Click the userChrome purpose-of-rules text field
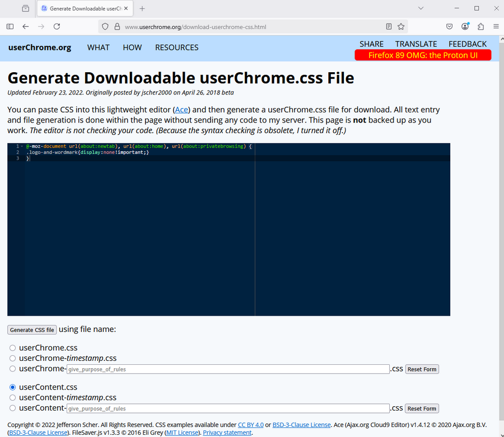Viewport: 504px width, 437px height. (x=228, y=369)
